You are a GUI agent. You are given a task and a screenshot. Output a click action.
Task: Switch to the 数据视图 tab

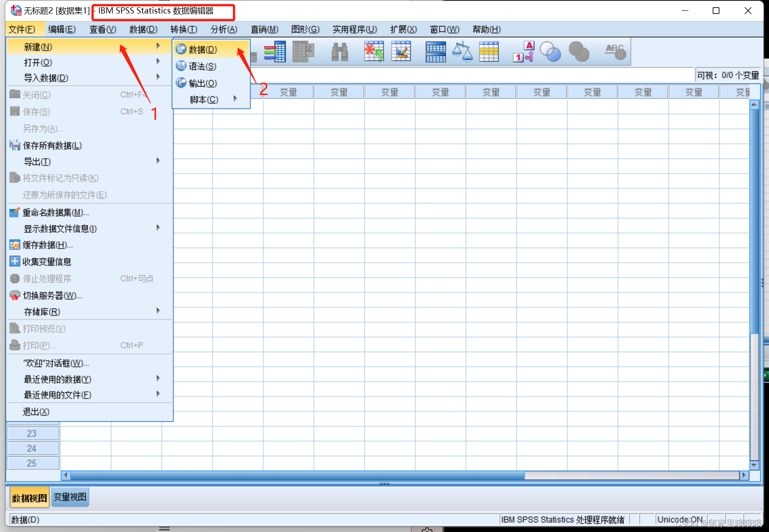29,498
